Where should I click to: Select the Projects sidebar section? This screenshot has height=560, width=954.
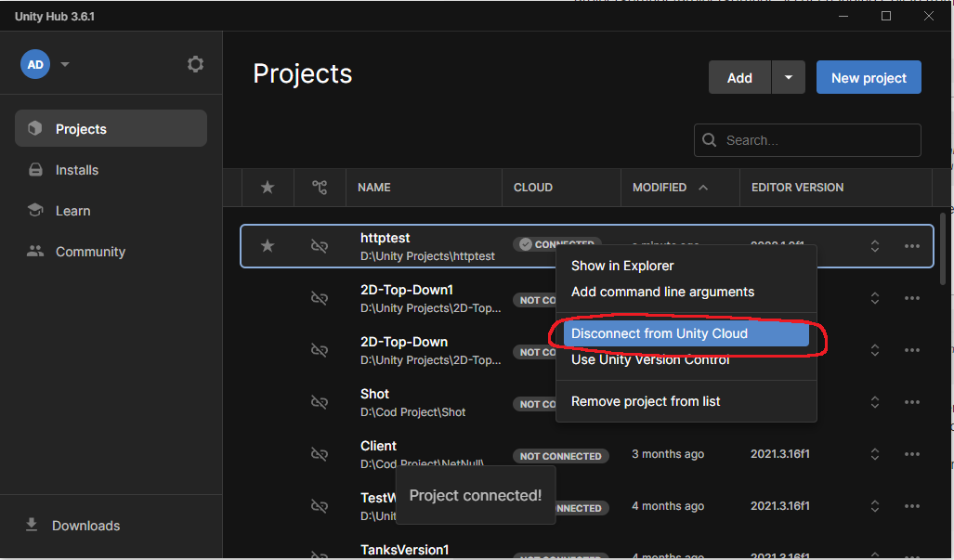(81, 128)
